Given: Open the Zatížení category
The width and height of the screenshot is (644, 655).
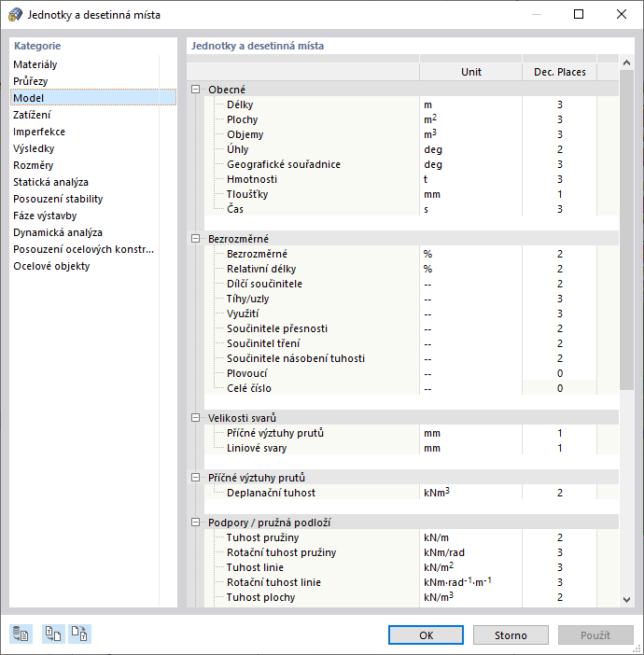Looking at the screenshot, I should point(92,115).
